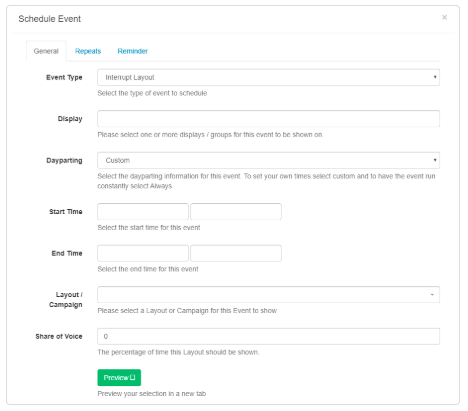
Task: Click the new-tab icon on Preview
Action: pyautogui.click(x=133, y=377)
